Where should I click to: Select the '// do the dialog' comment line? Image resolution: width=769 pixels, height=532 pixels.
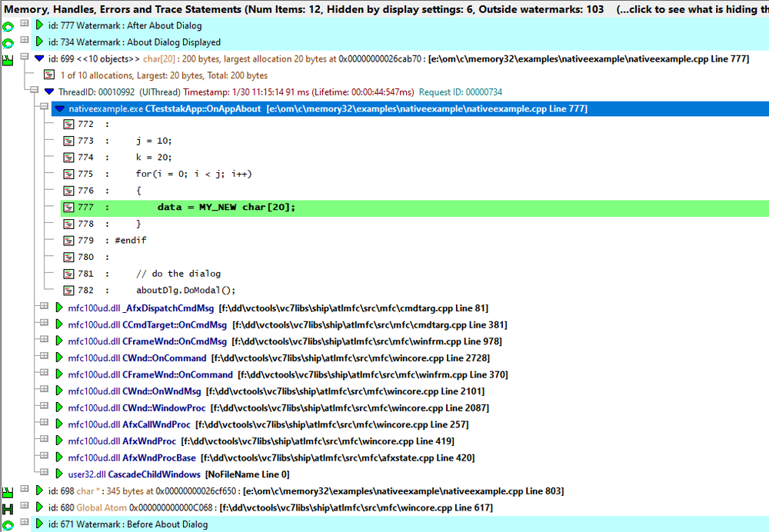click(x=178, y=274)
